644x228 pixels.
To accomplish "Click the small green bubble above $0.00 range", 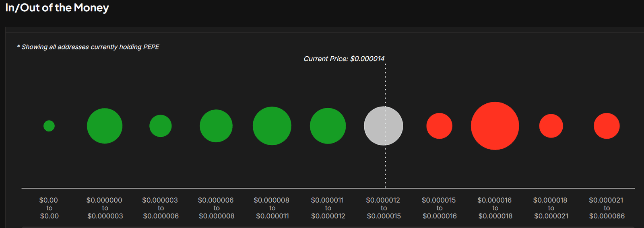I will pos(49,126).
